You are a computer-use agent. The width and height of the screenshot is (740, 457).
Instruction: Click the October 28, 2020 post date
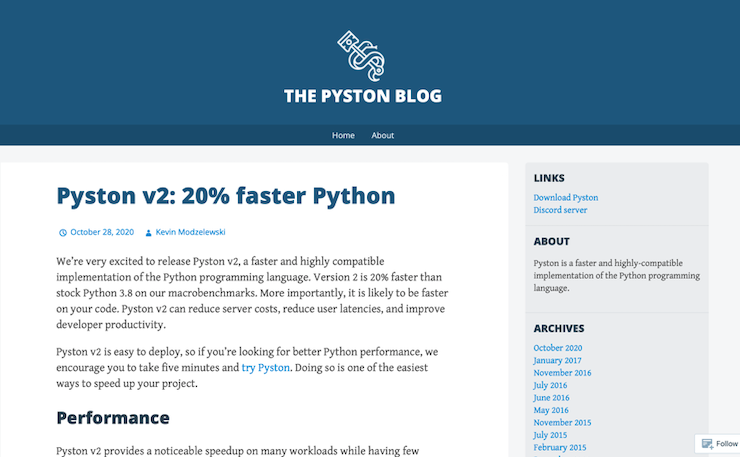point(102,232)
